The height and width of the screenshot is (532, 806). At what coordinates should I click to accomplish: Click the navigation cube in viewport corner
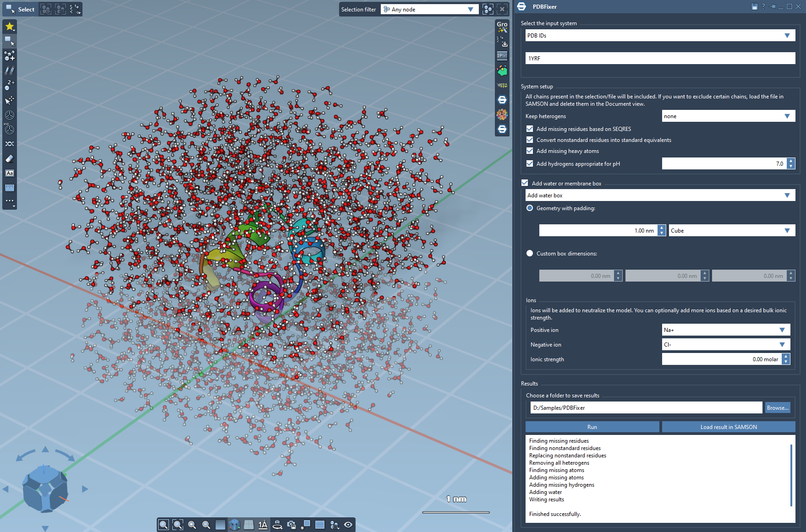tap(45, 489)
